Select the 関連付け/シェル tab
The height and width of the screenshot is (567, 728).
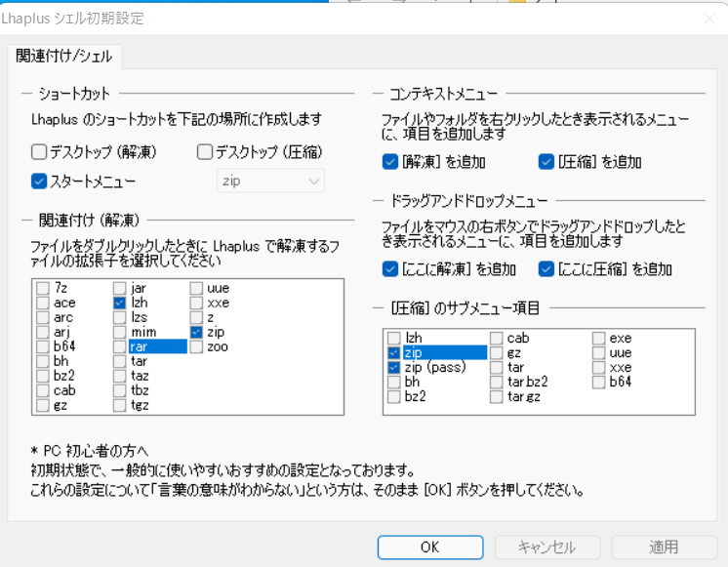pyautogui.click(x=64, y=57)
